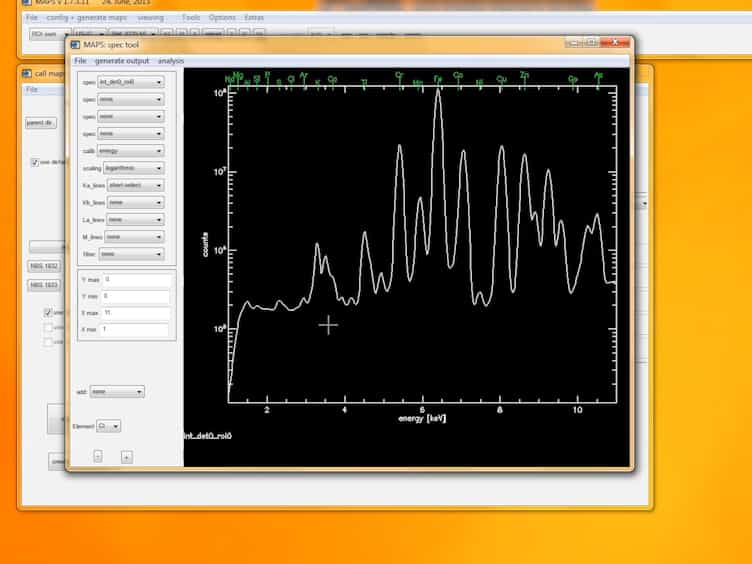Expand the scaling dropdown set to logarithmic
The image size is (752, 564).
tap(134, 168)
